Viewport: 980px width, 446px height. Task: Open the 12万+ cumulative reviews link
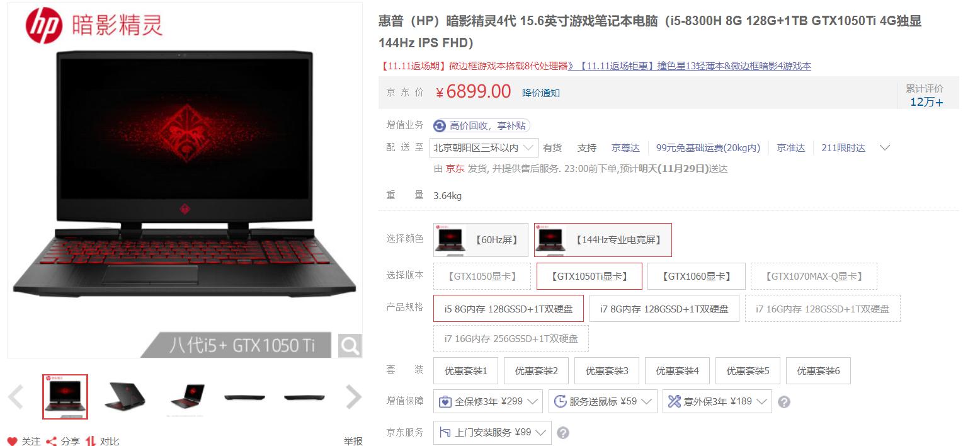tap(926, 102)
